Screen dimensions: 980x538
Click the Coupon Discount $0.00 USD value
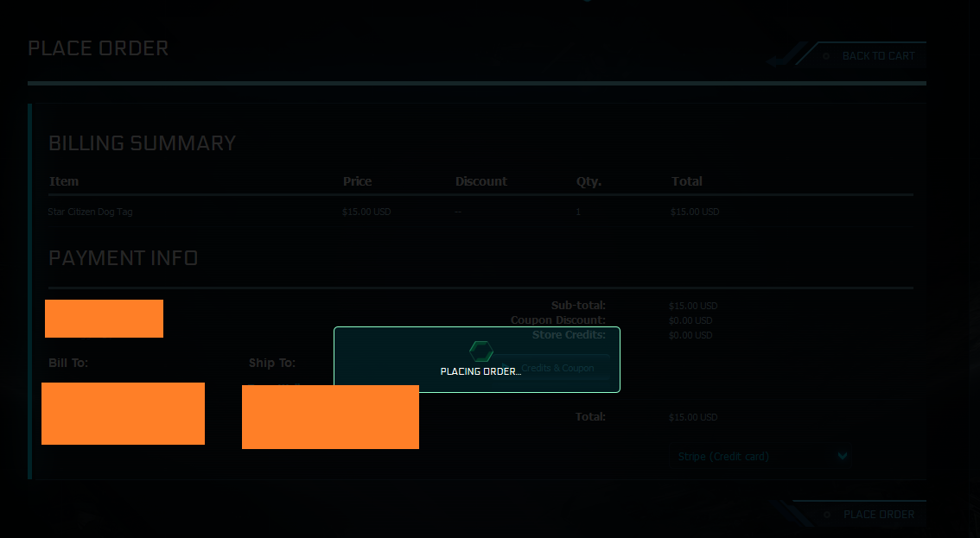(690, 320)
